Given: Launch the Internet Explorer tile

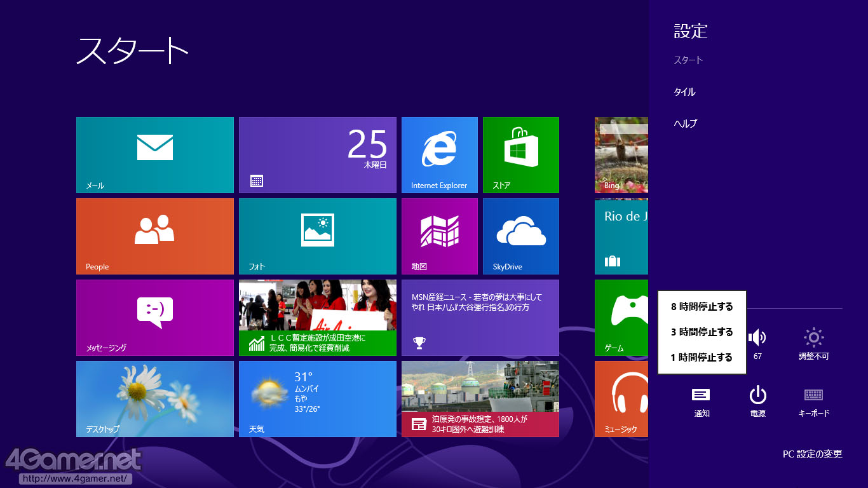Looking at the screenshot, I should pyautogui.click(x=440, y=155).
